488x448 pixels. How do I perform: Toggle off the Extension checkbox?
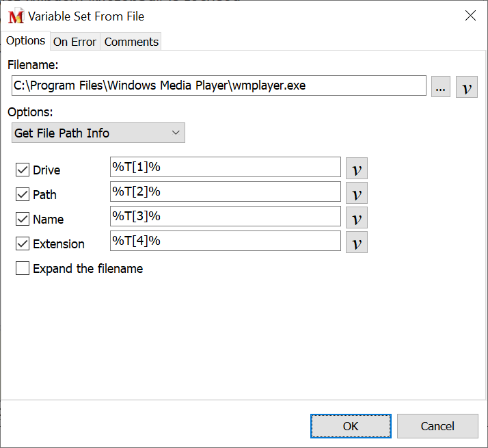23,243
